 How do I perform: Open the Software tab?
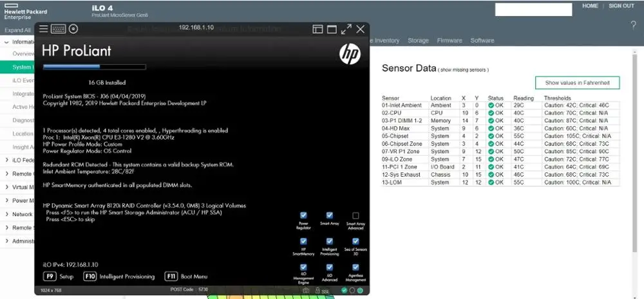click(482, 41)
